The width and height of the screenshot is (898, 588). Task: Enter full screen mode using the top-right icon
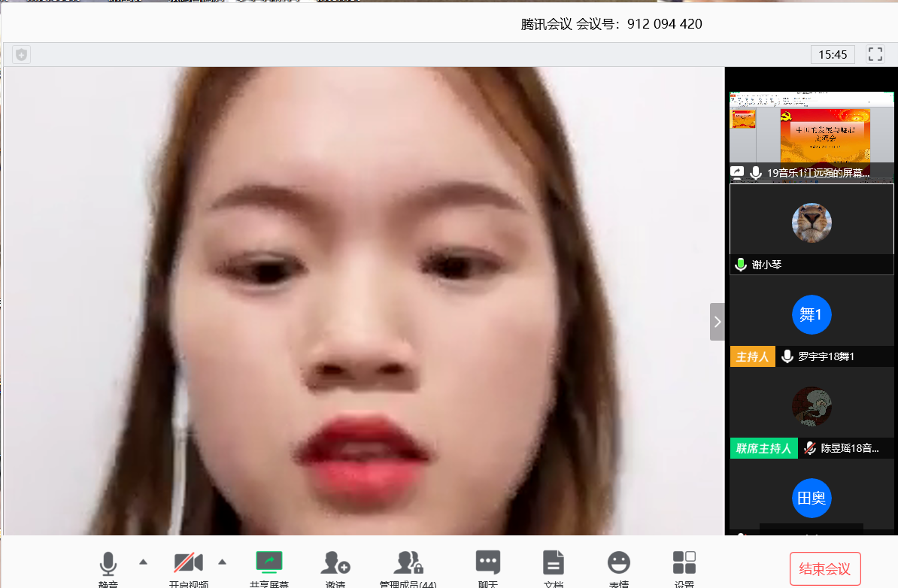[x=875, y=54]
